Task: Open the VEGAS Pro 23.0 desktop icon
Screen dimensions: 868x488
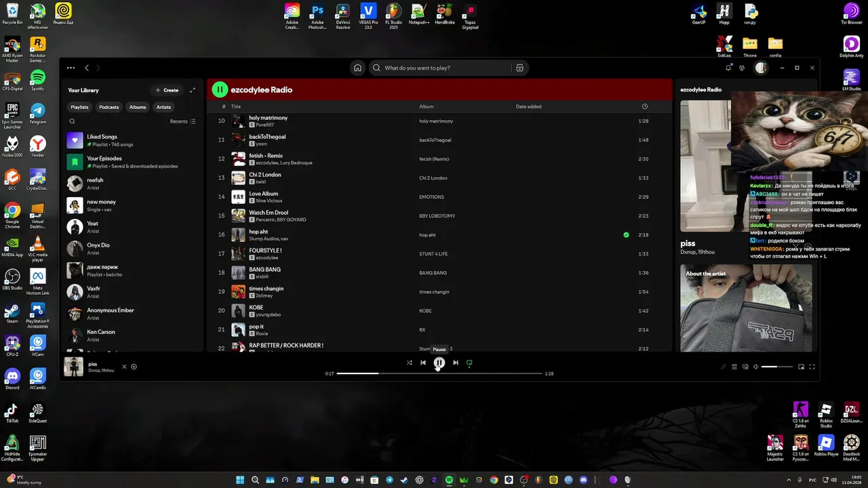Action: (368, 16)
